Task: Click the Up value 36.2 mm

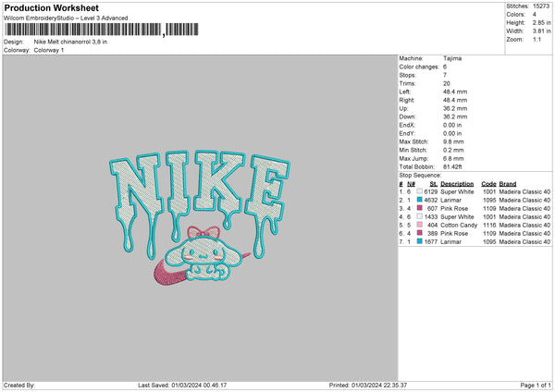Action: 455,108
